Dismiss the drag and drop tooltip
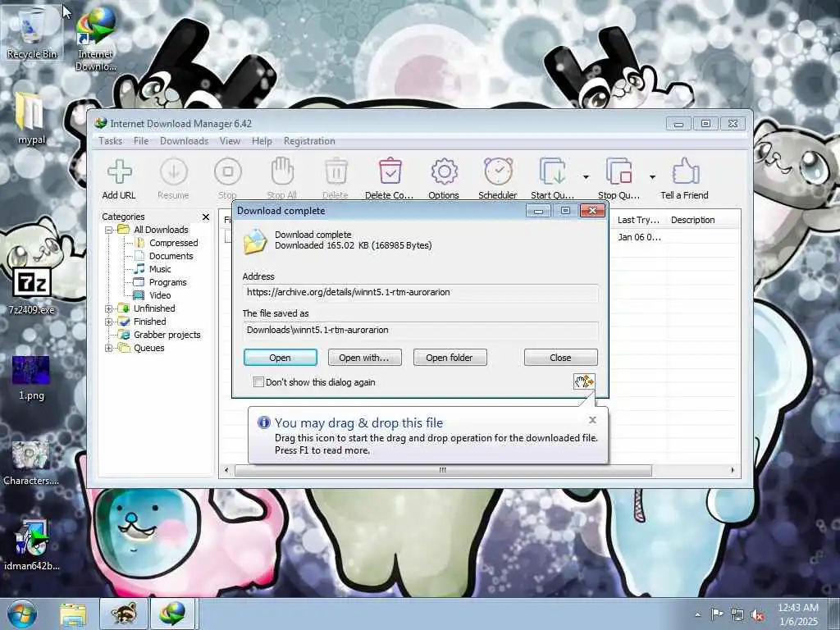 click(592, 420)
